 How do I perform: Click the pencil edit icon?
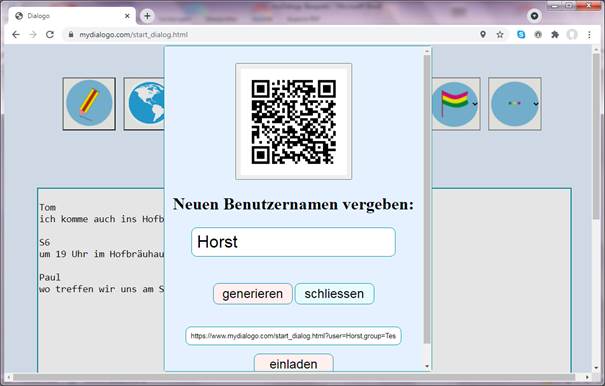tap(89, 103)
